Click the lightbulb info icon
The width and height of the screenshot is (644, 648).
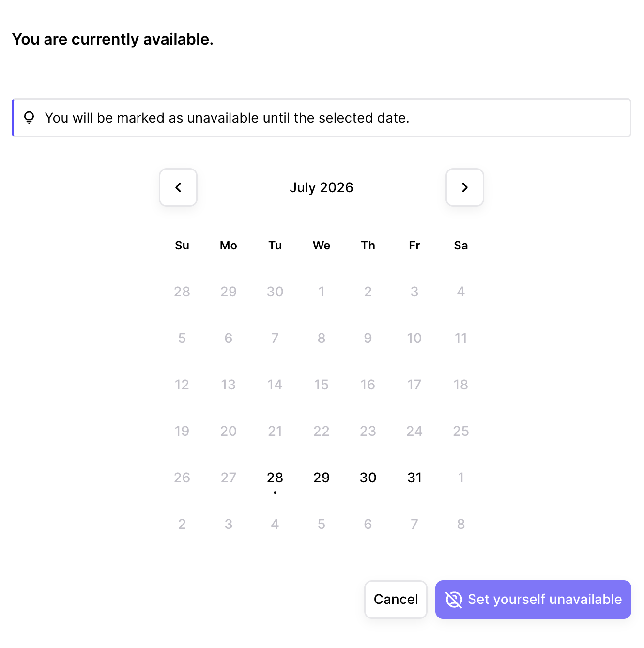[29, 118]
